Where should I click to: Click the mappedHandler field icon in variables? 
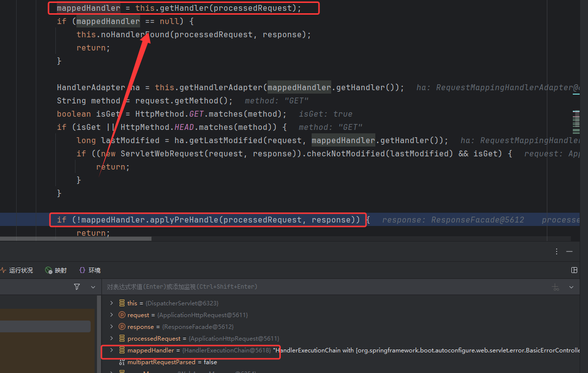tap(122, 350)
